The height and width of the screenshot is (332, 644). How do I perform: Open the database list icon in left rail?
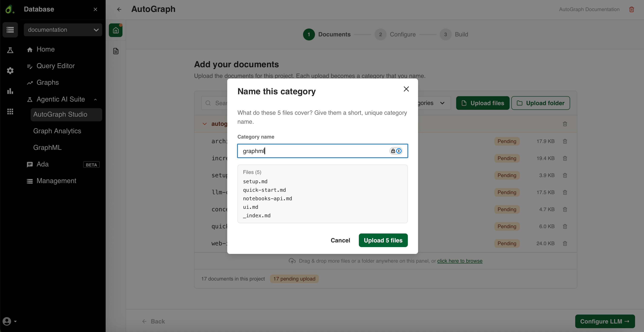(10, 30)
